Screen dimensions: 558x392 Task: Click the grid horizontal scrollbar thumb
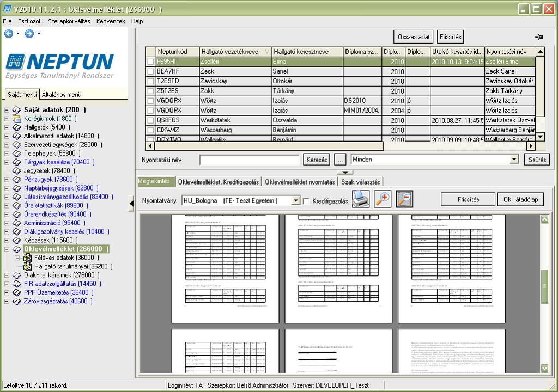click(269, 145)
